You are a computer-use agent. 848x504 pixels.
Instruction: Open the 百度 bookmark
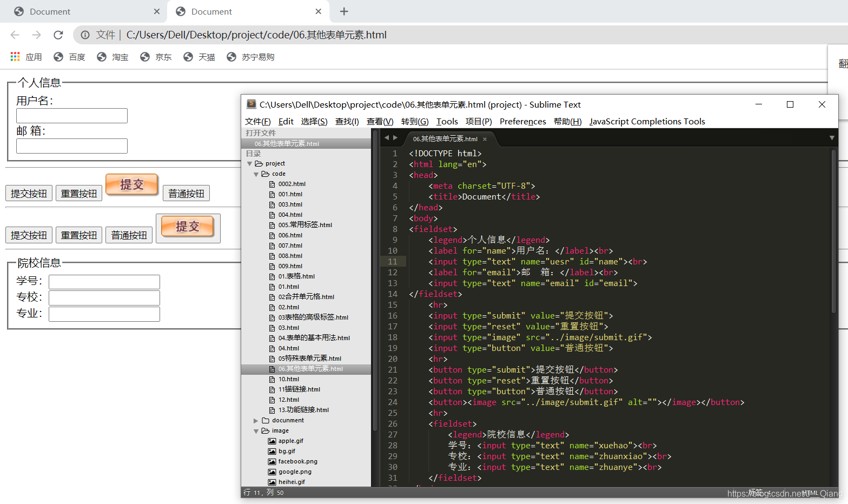pyautogui.click(x=69, y=57)
